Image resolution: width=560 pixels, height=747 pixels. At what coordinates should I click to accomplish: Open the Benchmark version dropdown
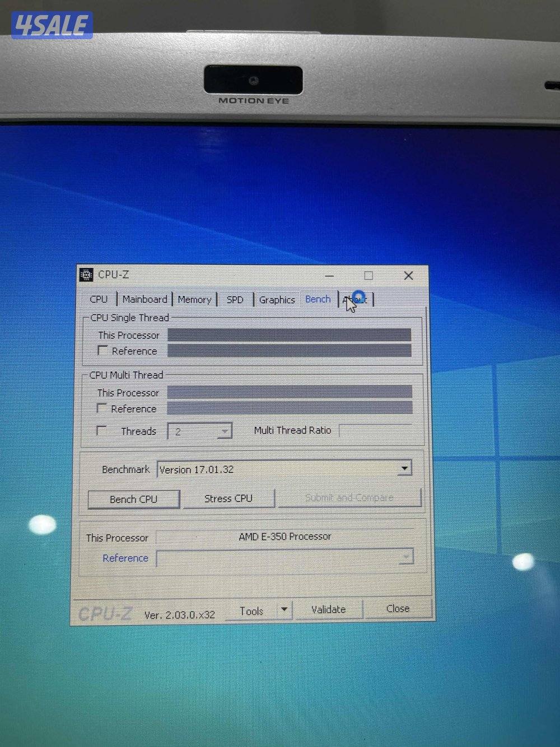(404, 468)
